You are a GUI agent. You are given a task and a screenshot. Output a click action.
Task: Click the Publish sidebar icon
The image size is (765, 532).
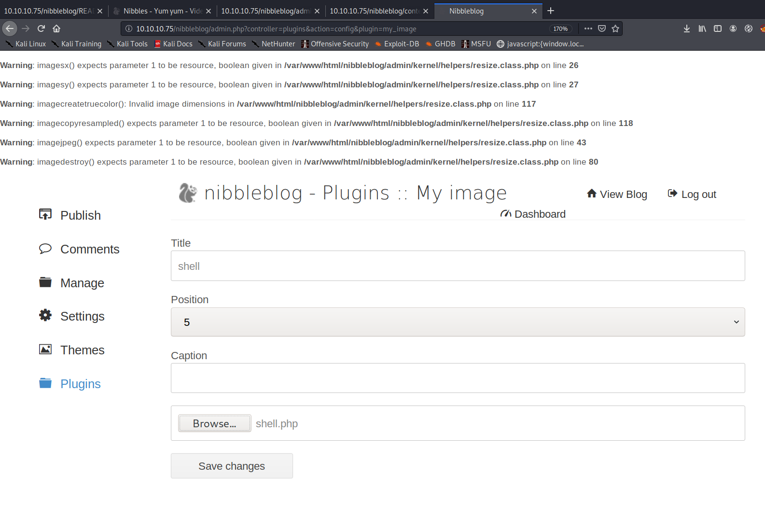pos(45,214)
